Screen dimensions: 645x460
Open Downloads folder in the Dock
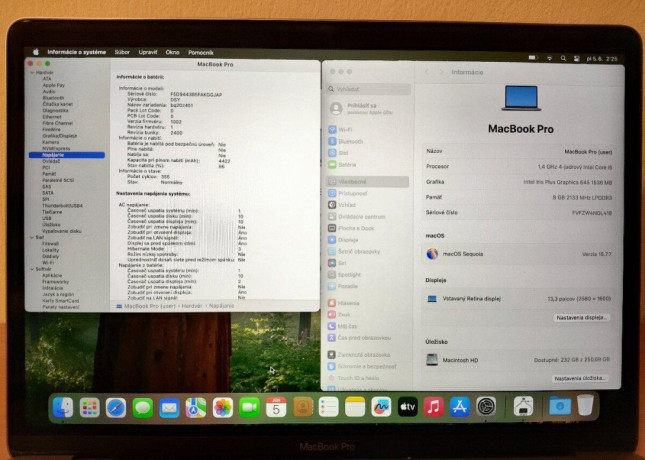pos(559,407)
